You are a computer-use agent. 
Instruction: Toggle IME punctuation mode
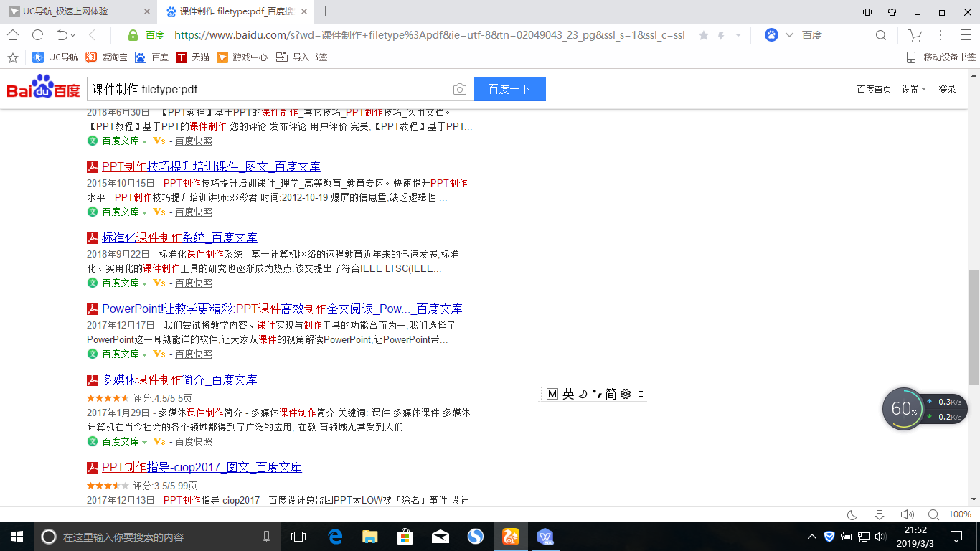click(595, 394)
